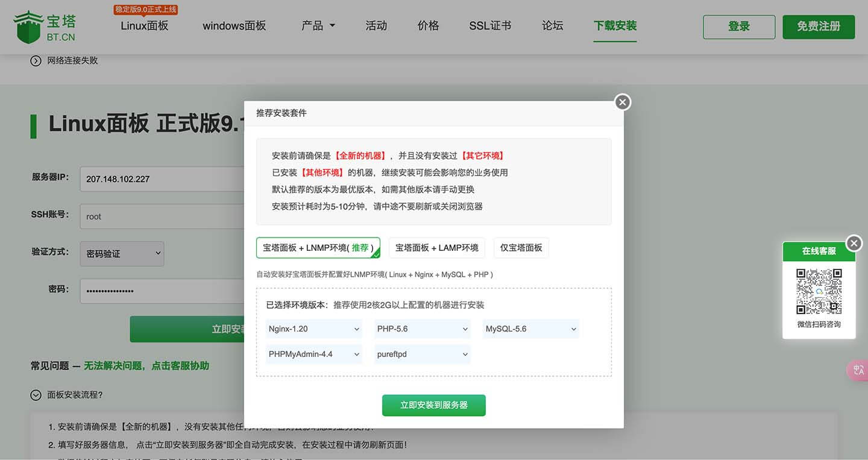Go to windows面板 nav item
Viewport: 868px width, 460px height.
[234, 26]
